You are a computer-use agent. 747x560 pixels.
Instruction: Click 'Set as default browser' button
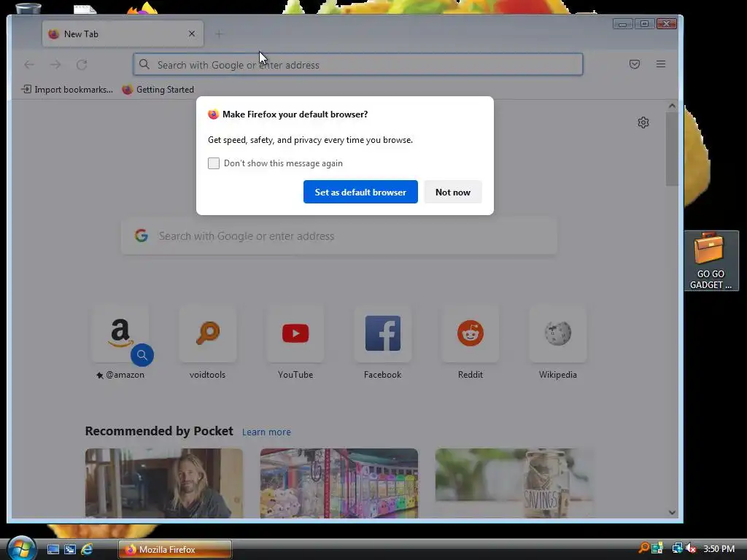click(360, 192)
